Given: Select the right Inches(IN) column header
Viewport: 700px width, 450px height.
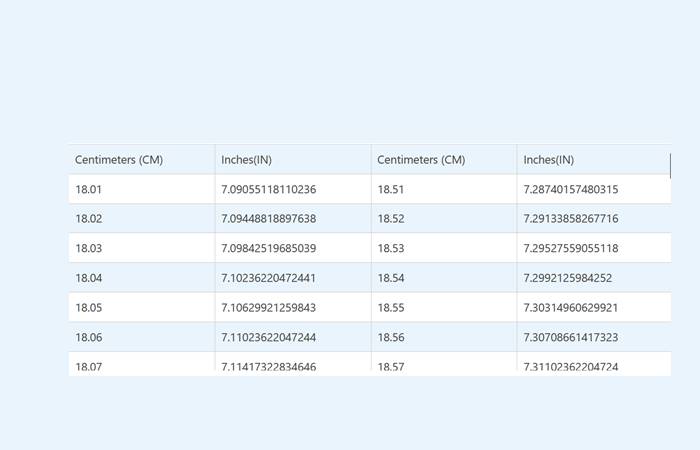Looking at the screenshot, I should coord(594,159).
